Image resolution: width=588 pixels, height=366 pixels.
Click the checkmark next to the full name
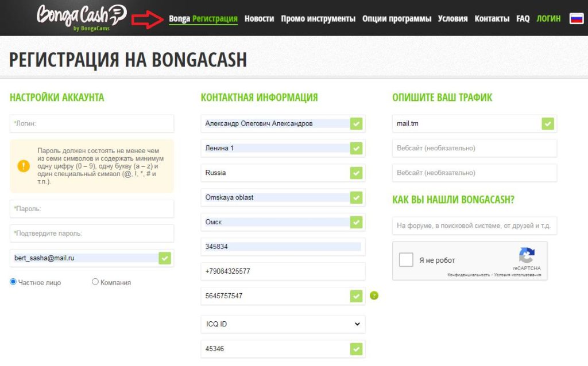coord(356,123)
